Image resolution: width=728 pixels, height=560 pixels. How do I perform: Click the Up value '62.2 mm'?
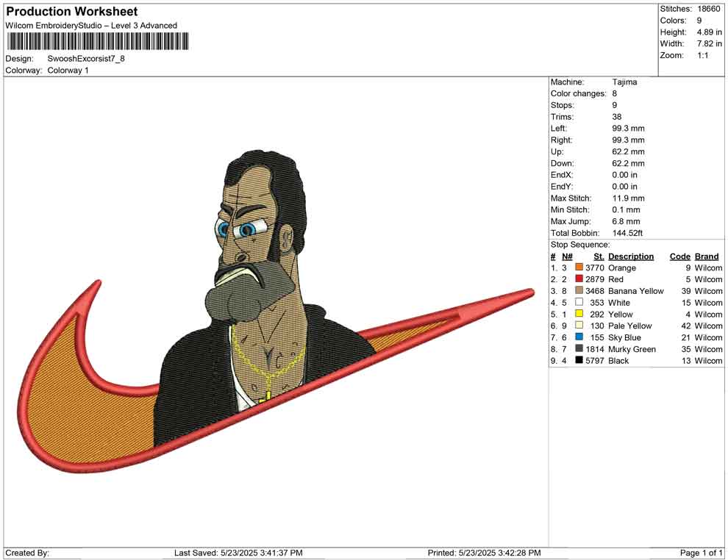[x=628, y=151]
